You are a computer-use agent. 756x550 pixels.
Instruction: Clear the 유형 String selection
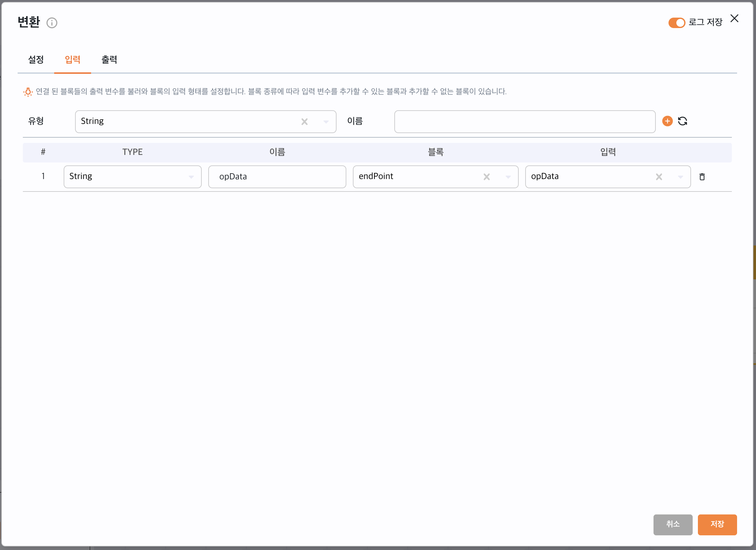point(304,122)
